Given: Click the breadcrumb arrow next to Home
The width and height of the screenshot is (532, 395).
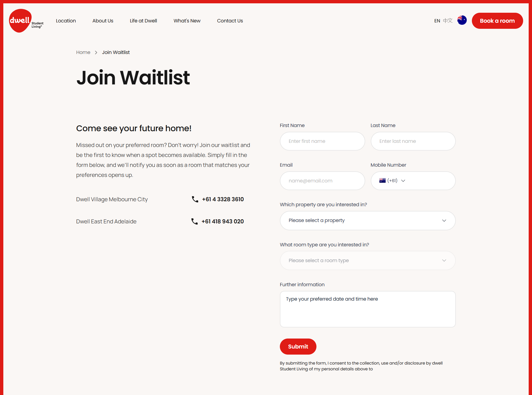Looking at the screenshot, I should 96,52.
